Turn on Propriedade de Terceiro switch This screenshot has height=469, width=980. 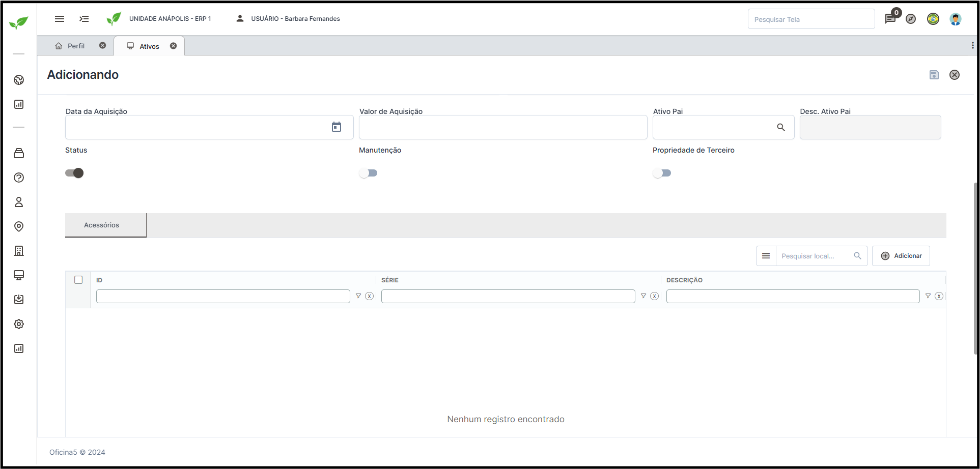pos(662,173)
